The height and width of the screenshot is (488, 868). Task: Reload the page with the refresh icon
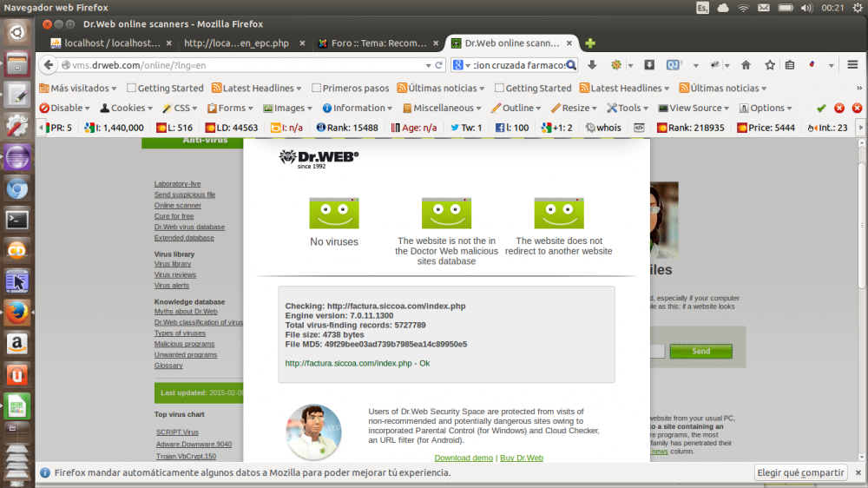pos(439,65)
